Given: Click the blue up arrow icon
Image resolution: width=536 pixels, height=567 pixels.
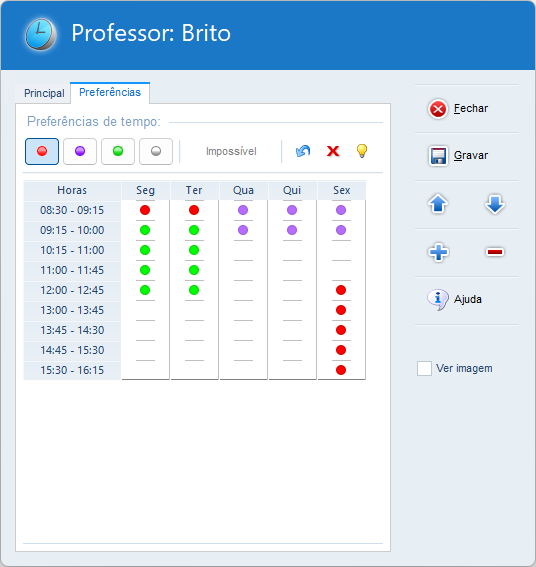Looking at the screenshot, I should [x=438, y=204].
